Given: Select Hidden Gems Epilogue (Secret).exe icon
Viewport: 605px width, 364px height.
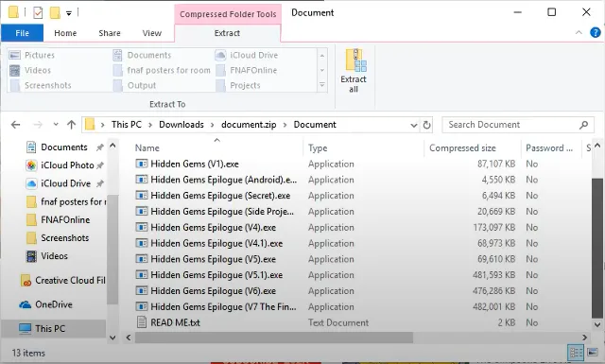Looking at the screenshot, I should point(142,196).
